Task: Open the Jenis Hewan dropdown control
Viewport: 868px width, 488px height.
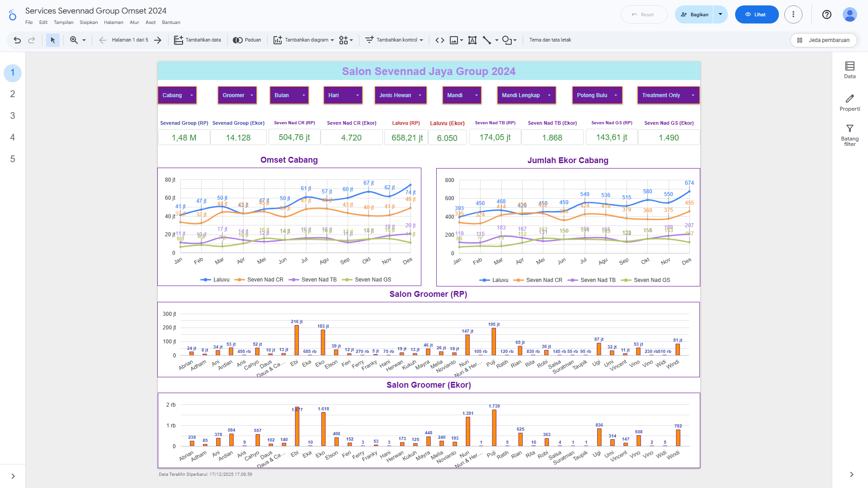Action: [x=400, y=95]
